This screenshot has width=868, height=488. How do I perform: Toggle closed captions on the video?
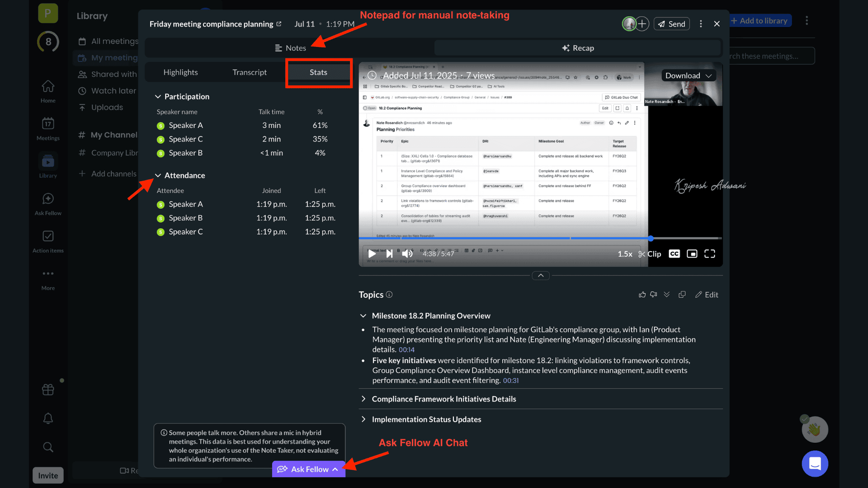pyautogui.click(x=674, y=254)
